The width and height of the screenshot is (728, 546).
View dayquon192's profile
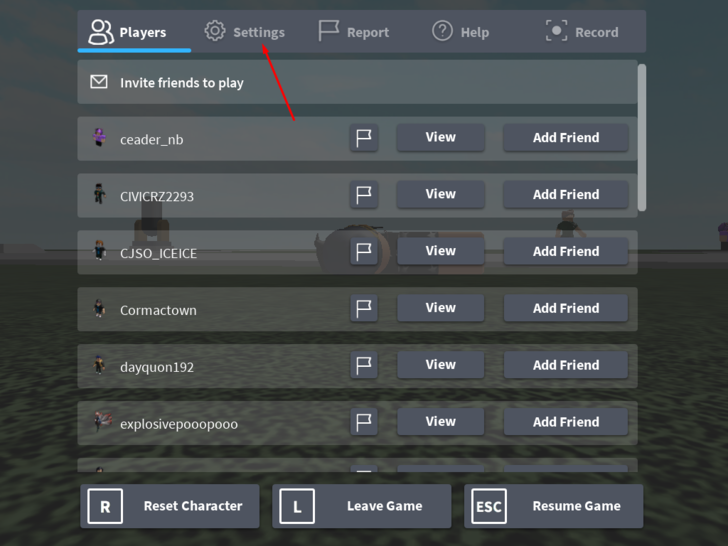click(x=441, y=365)
